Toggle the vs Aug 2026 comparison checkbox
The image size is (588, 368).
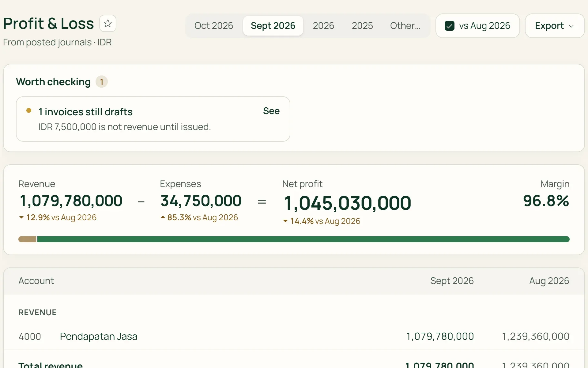(x=449, y=26)
